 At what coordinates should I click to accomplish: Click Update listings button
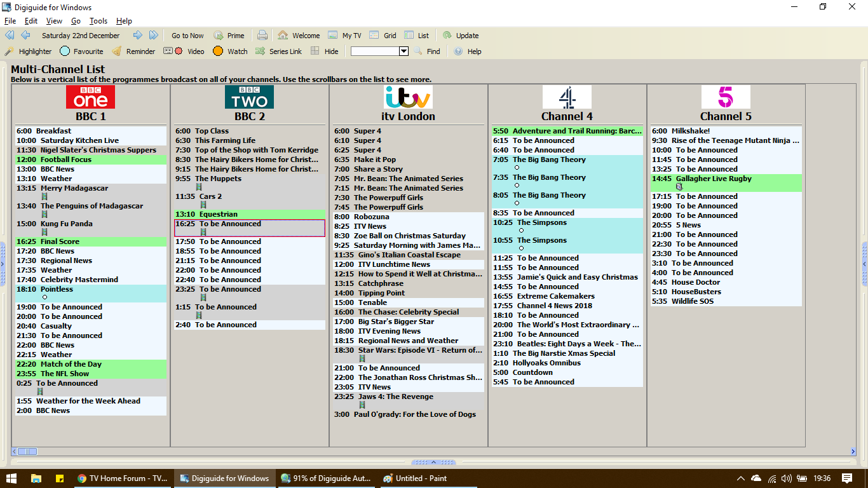461,36
